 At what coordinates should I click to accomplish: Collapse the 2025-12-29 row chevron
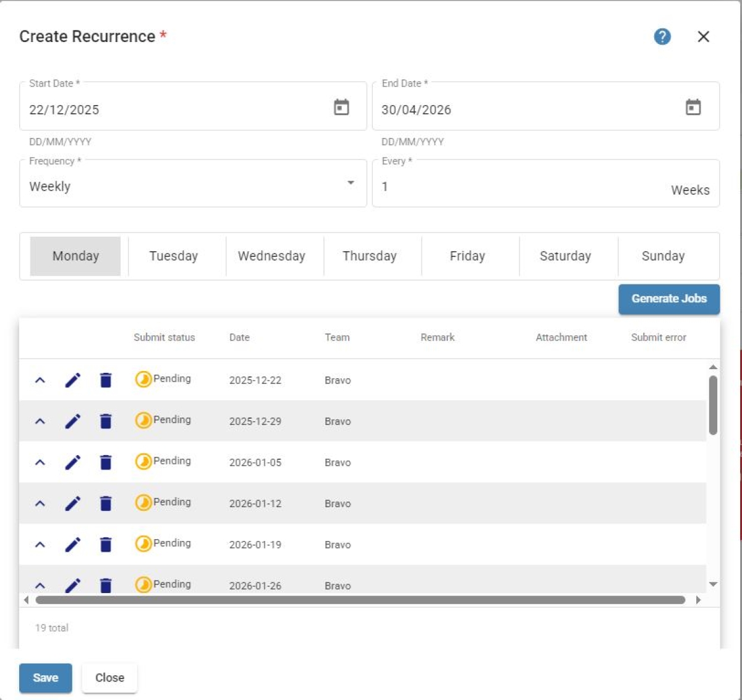click(x=40, y=422)
